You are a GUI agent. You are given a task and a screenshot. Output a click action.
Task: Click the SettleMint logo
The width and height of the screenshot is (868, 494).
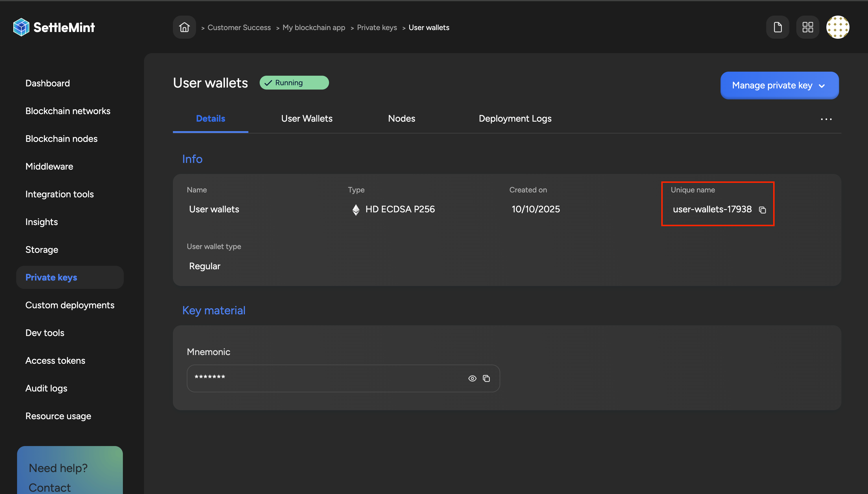pyautogui.click(x=54, y=27)
